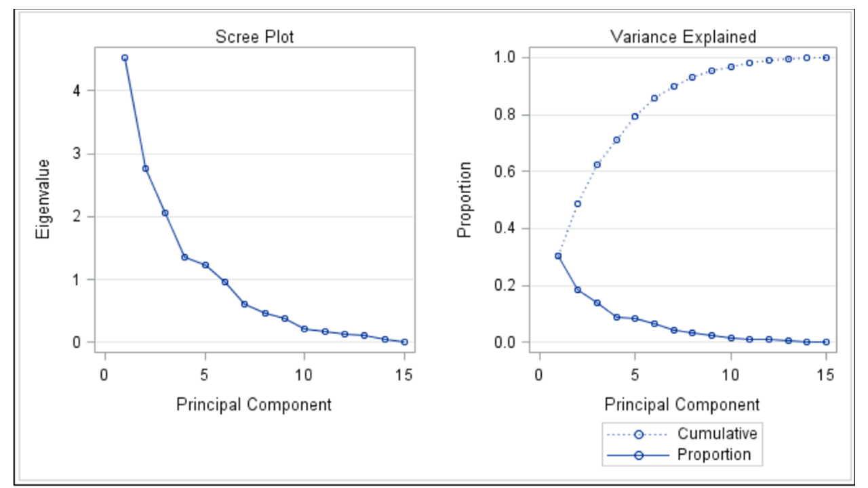The height and width of the screenshot is (488, 868).
Task: Click the shared starting point at component 1
Action: (x=558, y=256)
